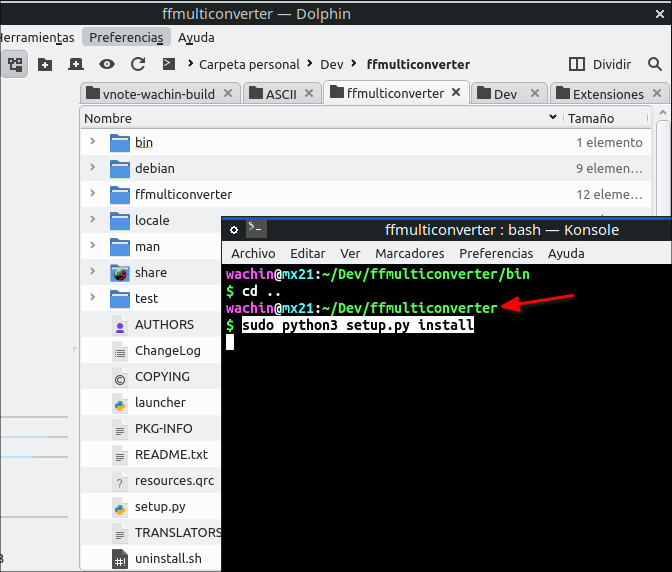The height and width of the screenshot is (572, 672).
Task: Expand the ffmulticonverter subfolder arrow
Action: point(92,193)
